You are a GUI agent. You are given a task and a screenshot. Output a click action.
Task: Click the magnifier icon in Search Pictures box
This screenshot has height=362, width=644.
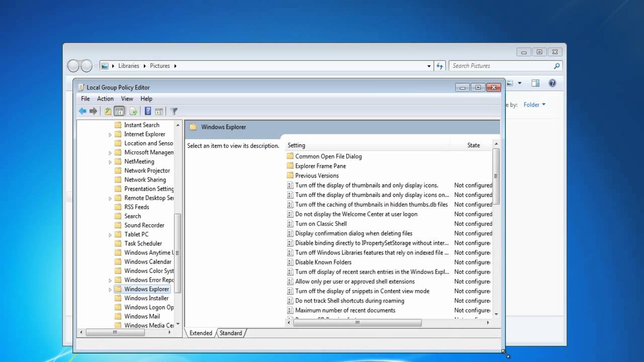click(x=556, y=66)
